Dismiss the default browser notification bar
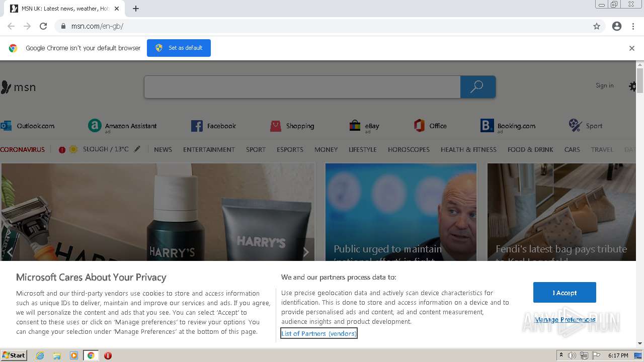This screenshot has width=644, height=362. [x=632, y=48]
